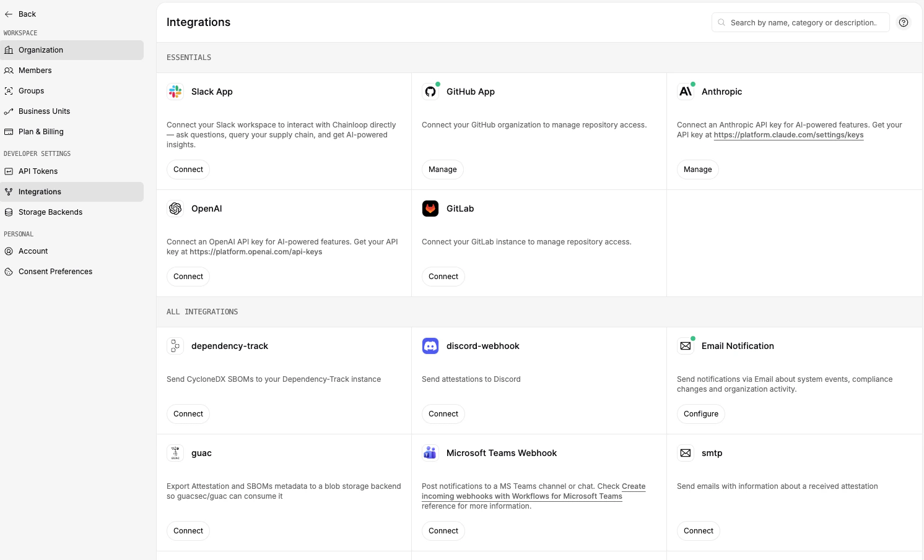Click the GitHub App title text

coord(471,92)
